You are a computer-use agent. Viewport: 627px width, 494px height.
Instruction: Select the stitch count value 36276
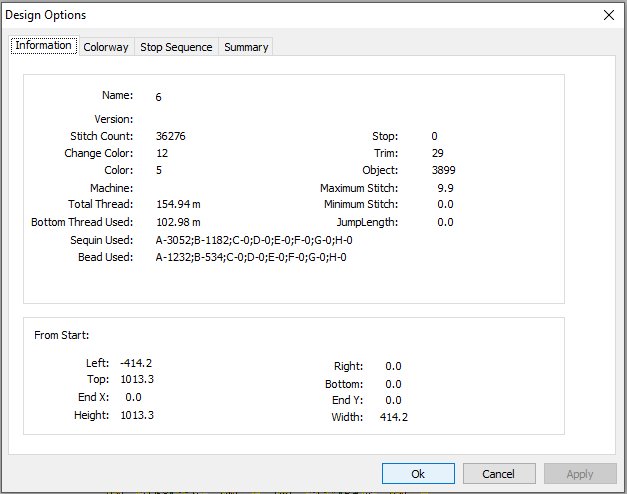[x=171, y=136]
